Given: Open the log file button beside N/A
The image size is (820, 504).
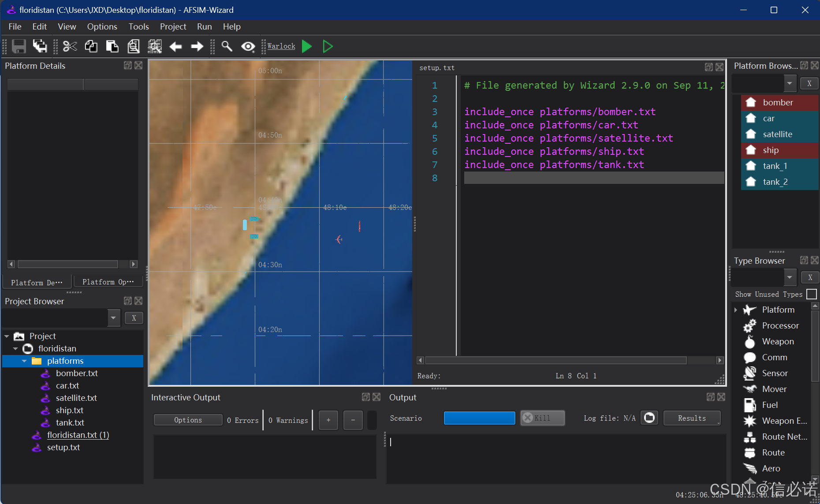Looking at the screenshot, I should [x=649, y=418].
